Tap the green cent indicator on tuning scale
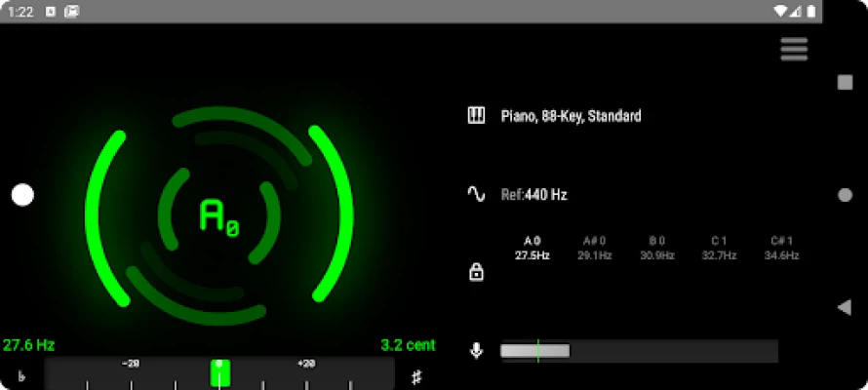868x390 pixels. pyautogui.click(x=219, y=373)
